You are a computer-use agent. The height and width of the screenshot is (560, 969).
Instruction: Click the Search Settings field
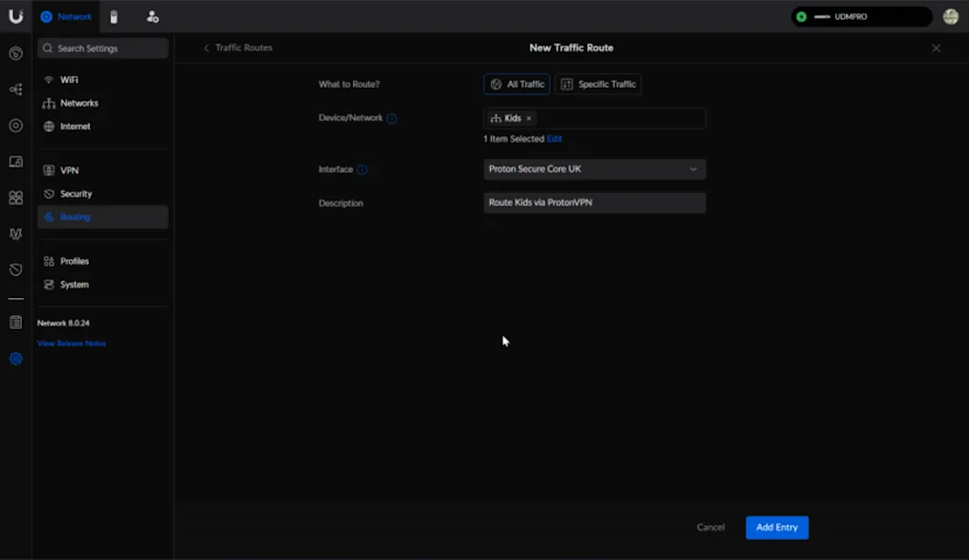point(102,48)
